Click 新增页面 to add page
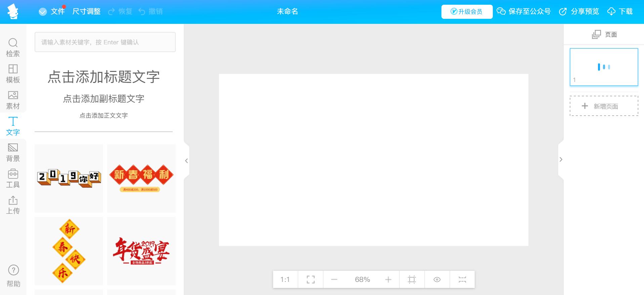This screenshot has height=295, width=644. point(604,106)
